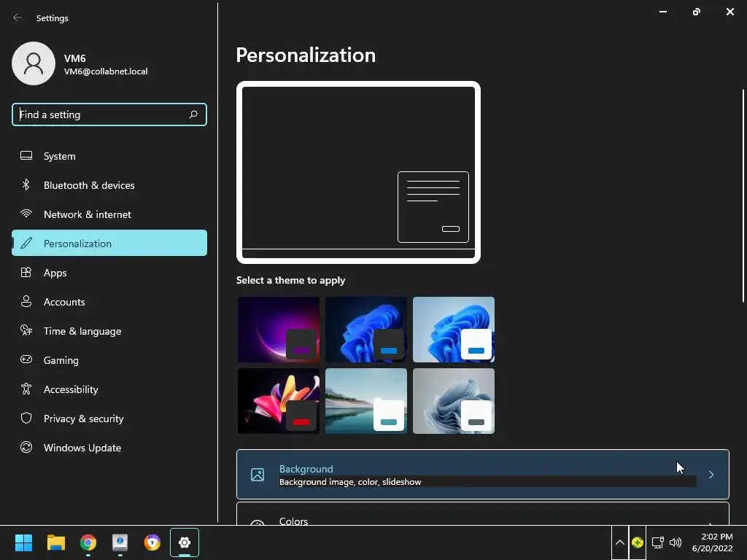
Task: Open the Colors settings row
Action: tap(483, 514)
